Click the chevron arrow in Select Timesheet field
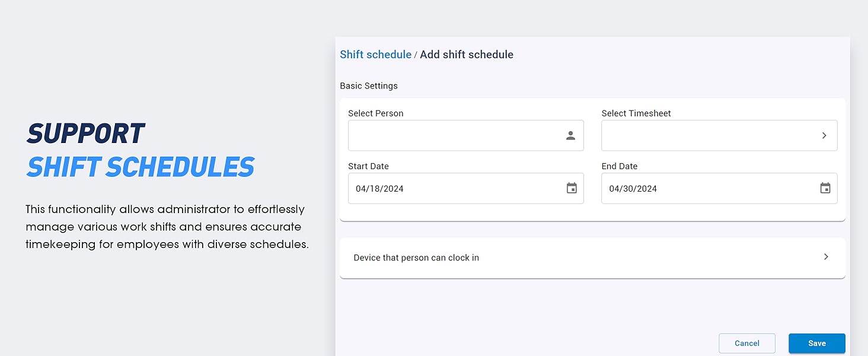Viewport: 868px width, 356px height. click(824, 136)
